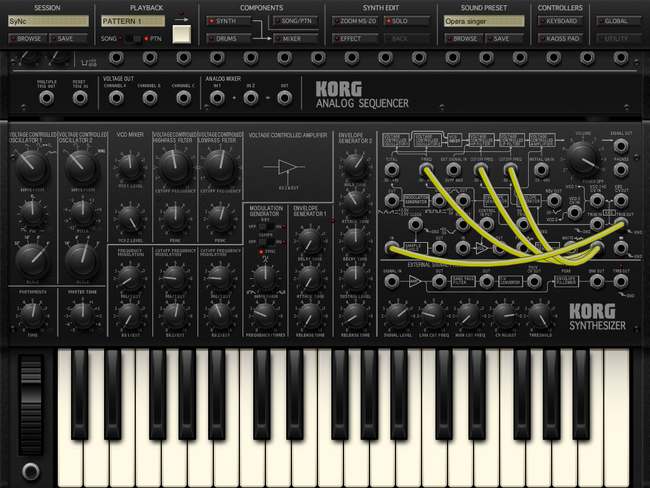Click the VCO 1 LEVEL knob
Viewport: 650px width, 488px height.
[x=130, y=167]
